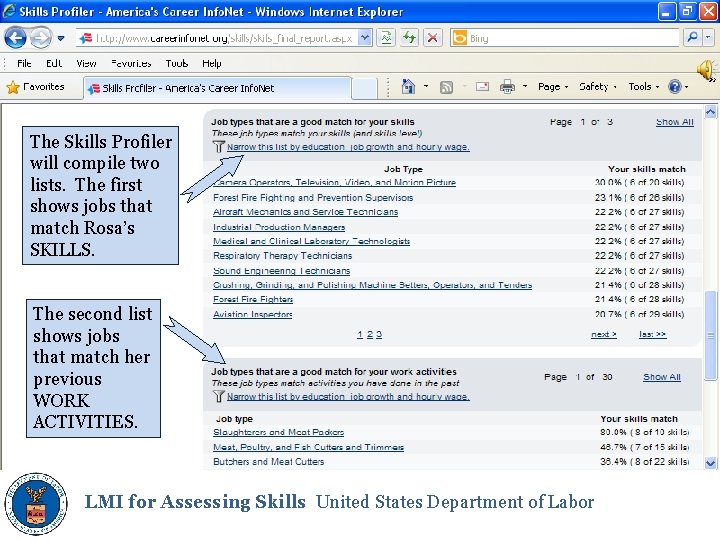The height and width of the screenshot is (540, 720).
Task: Click the blue Help question mark icon
Action: click(675, 86)
